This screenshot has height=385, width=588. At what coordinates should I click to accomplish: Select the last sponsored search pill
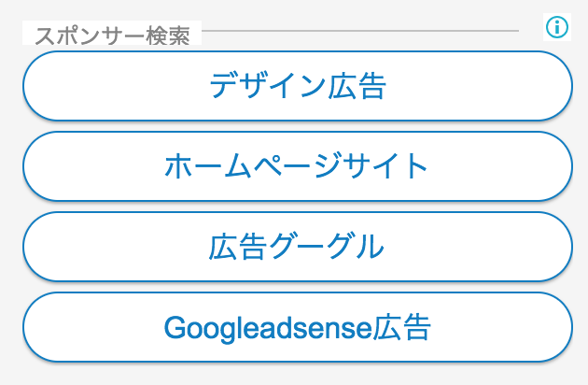pyautogui.click(x=298, y=327)
